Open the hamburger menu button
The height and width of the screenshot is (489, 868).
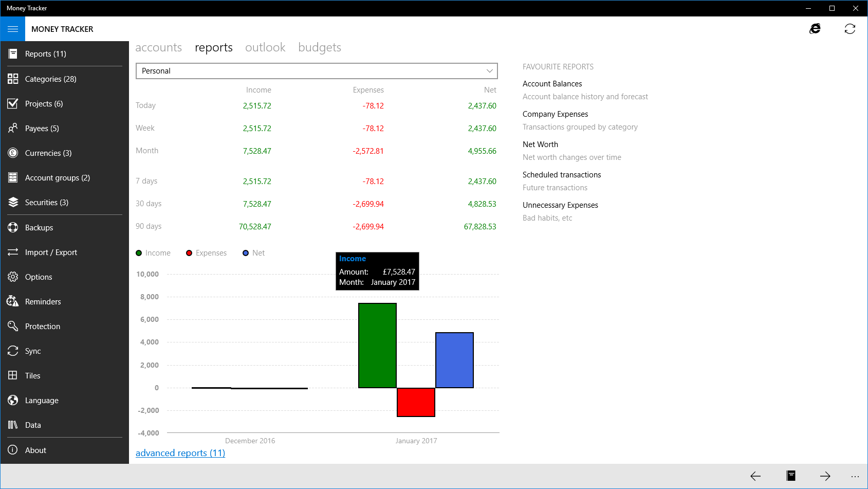click(x=13, y=29)
